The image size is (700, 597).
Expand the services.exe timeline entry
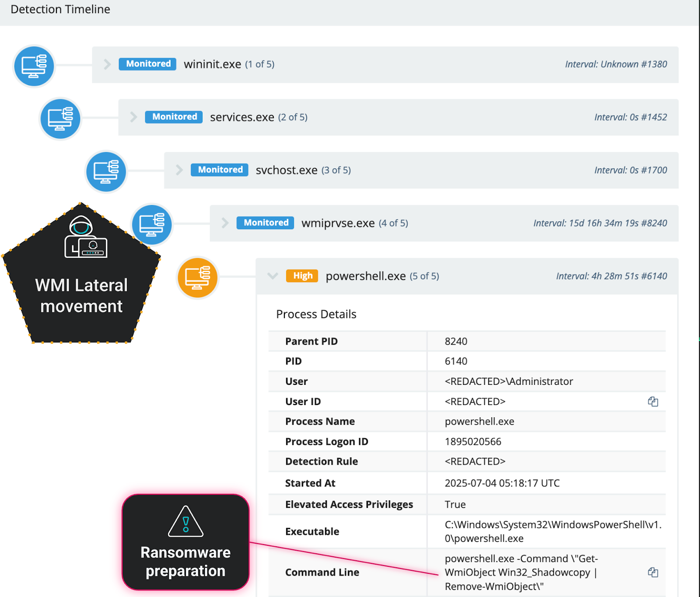coord(133,117)
